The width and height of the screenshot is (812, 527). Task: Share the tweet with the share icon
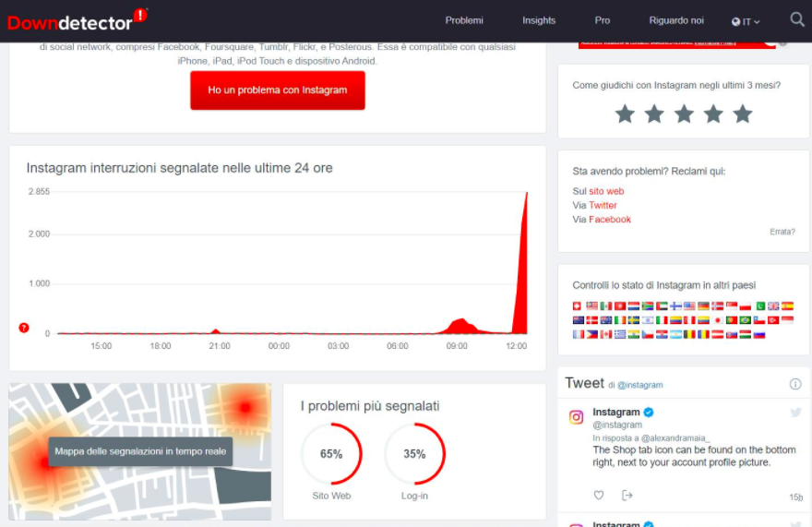627,496
